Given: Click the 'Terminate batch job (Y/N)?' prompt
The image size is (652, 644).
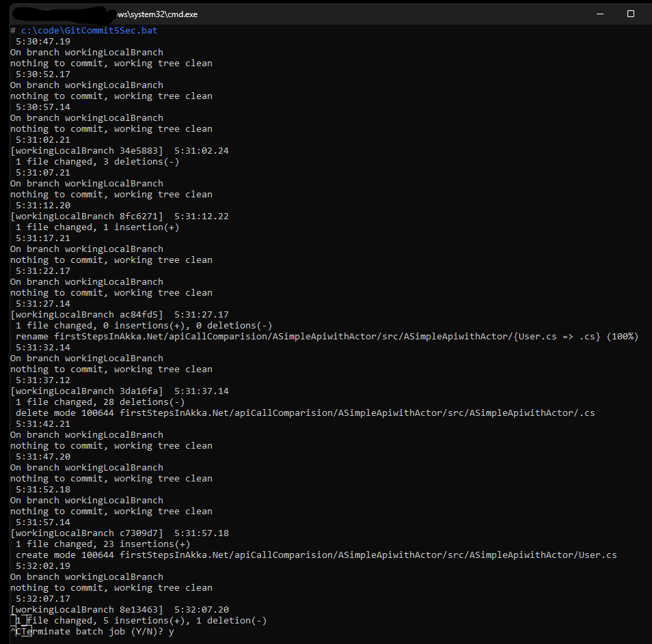Looking at the screenshot, I should [x=92, y=632].
